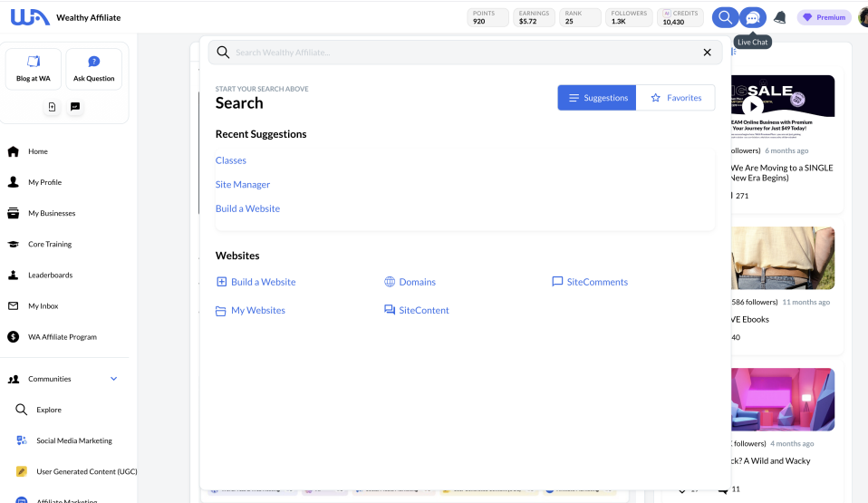This screenshot has height=503, width=868.
Task: Click the AI CREDITS 10,430 stat
Action: 680,17
